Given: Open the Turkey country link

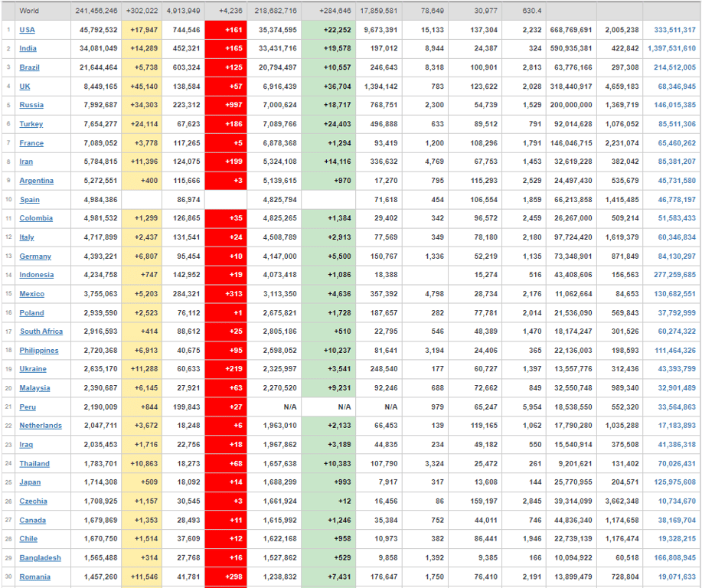Looking at the screenshot, I should 31,124.
